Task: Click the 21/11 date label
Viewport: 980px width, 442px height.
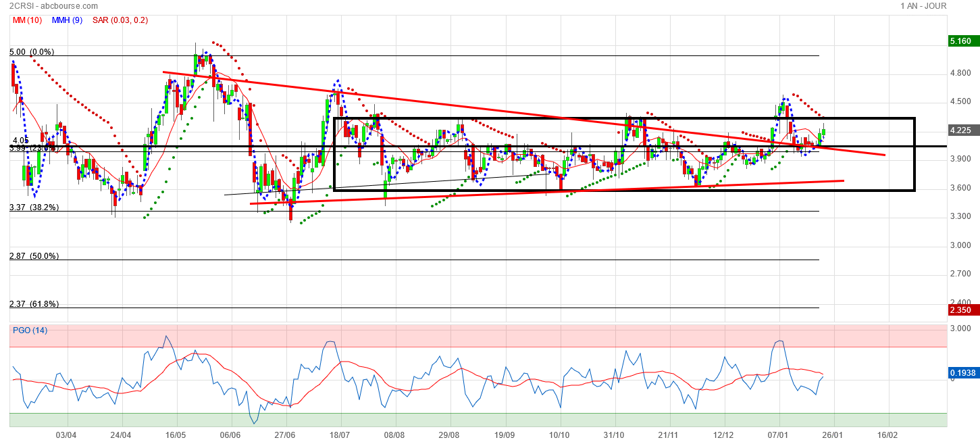Action: pos(669,435)
